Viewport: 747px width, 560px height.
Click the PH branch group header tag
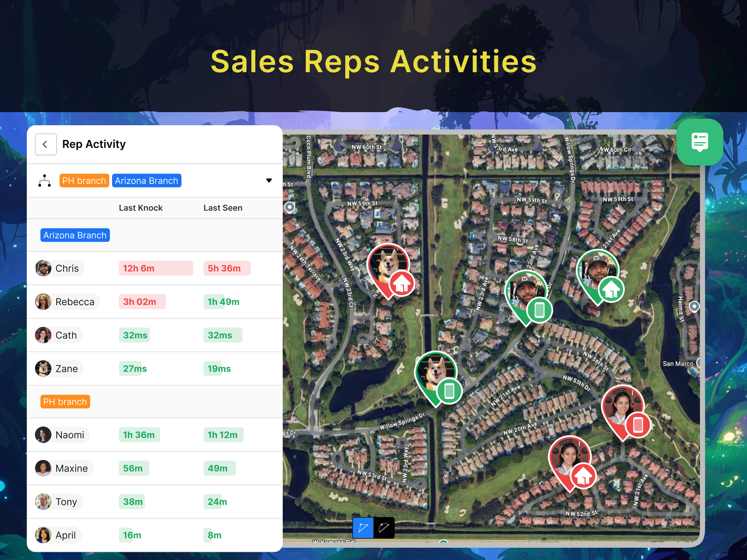[x=65, y=402]
